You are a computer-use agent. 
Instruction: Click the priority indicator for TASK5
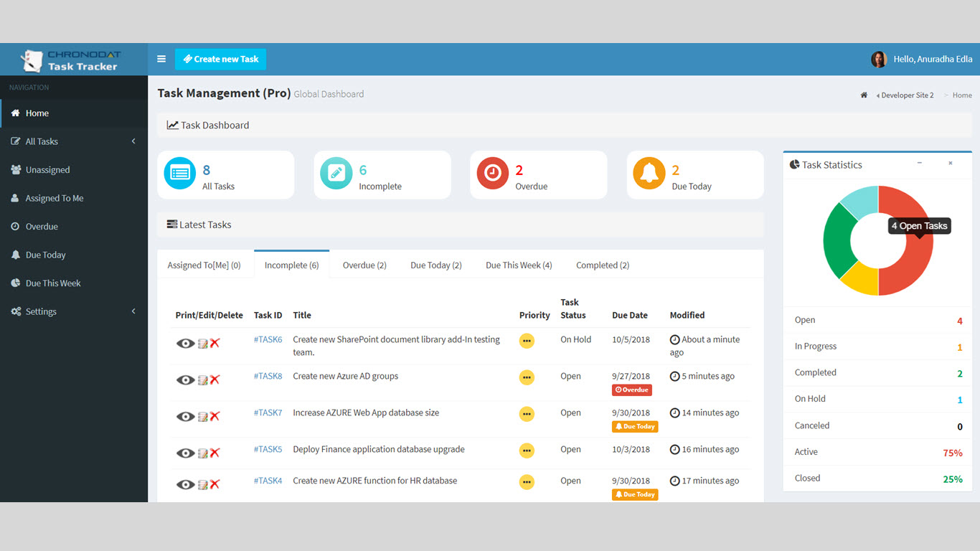coord(527,451)
